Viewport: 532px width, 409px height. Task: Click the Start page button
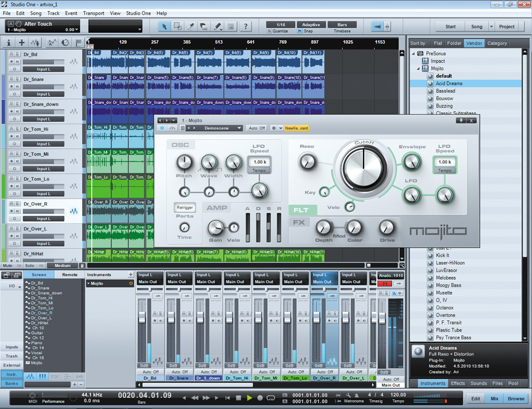pyautogui.click(x=450, y=27)
